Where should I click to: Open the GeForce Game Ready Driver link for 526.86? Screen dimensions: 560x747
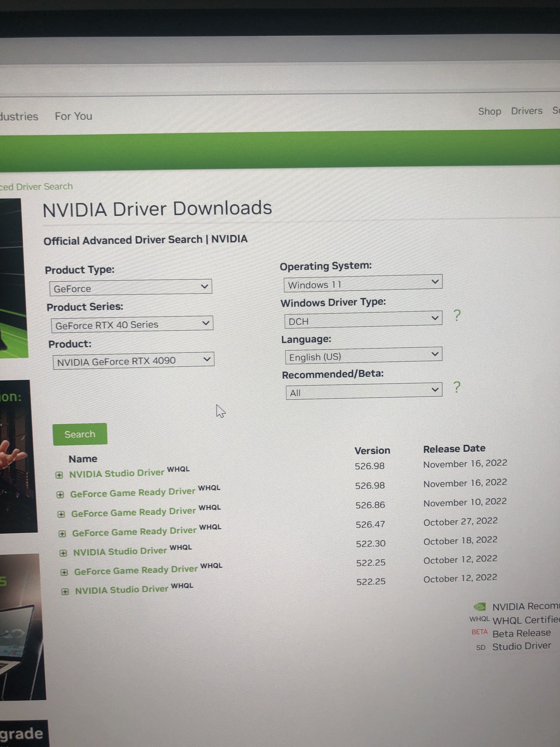tap(134, 512)
